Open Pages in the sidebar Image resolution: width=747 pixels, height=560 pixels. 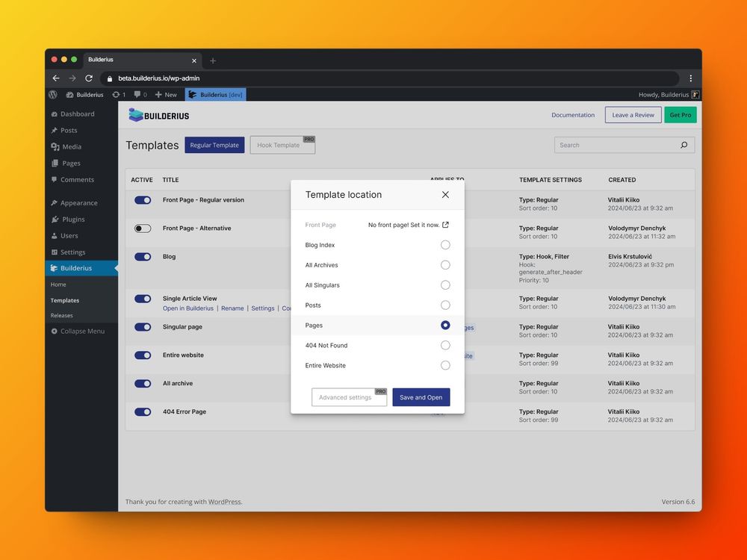[x=65, y=163]
